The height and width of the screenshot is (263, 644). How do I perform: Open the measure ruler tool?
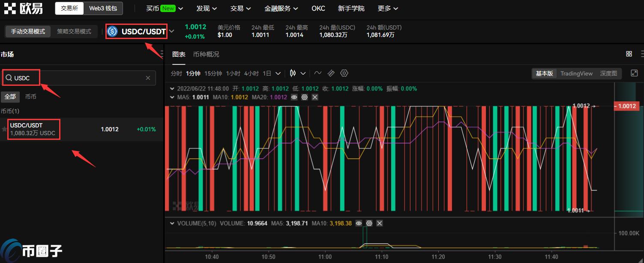click(331, 73)
